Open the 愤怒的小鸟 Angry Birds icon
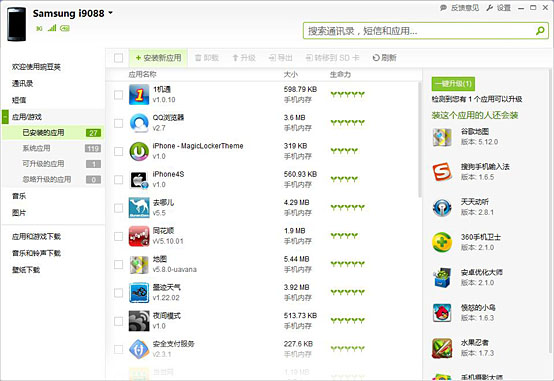Image resolution: width=554 pixels, height=381 pixels. [x=442, y=313]
